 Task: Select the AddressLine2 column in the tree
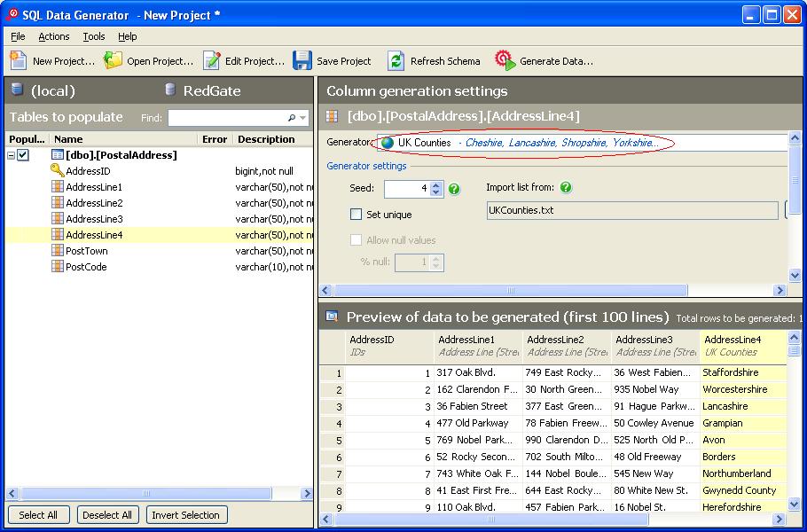[94, 203]
